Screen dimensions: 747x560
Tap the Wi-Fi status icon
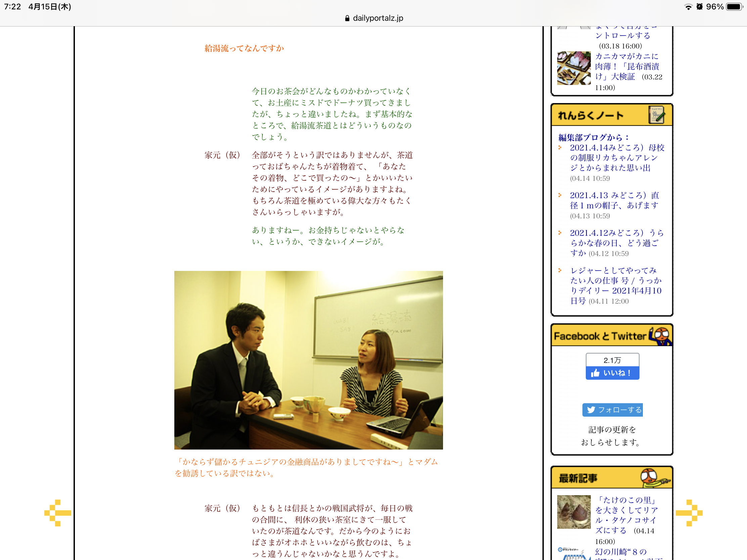point(688,7)
